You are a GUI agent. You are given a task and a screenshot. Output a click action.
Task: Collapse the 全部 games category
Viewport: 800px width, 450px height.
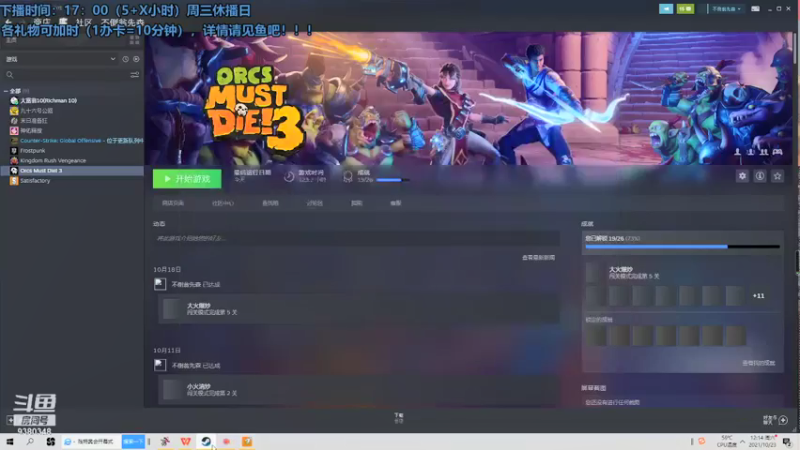6,91
